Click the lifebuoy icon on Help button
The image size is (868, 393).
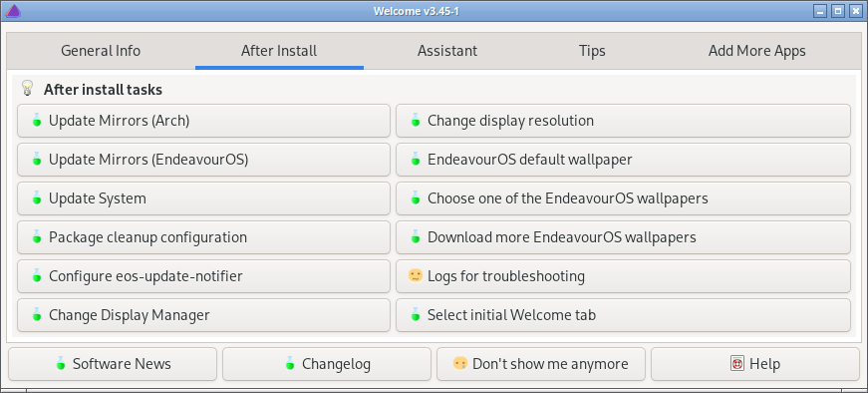tap(736, 364)
